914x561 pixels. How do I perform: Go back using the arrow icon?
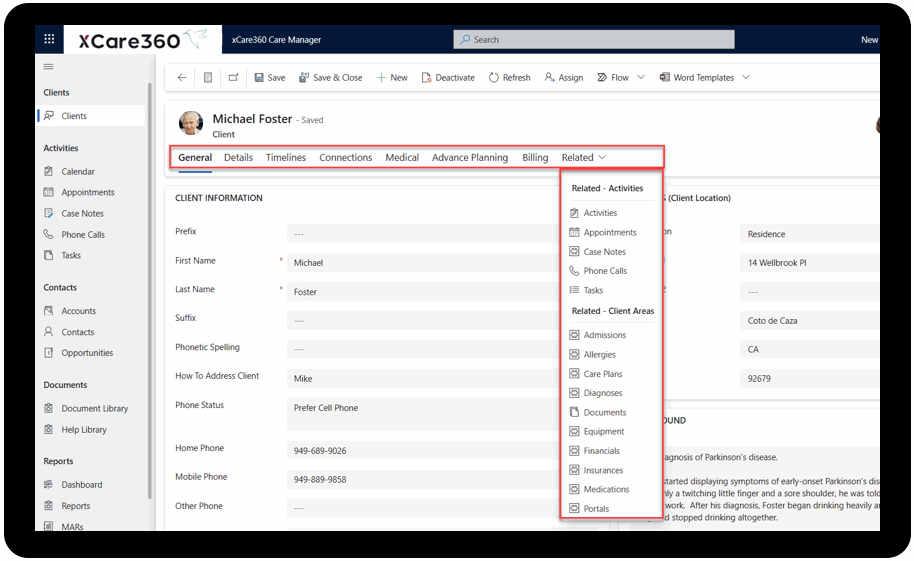[182, 78]
